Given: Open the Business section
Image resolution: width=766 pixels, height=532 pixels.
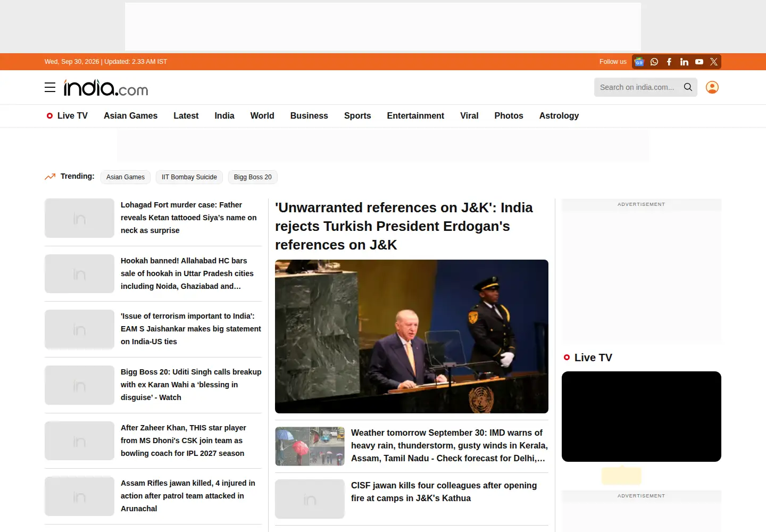Looking at the screenshot, I should pos(309,115).
